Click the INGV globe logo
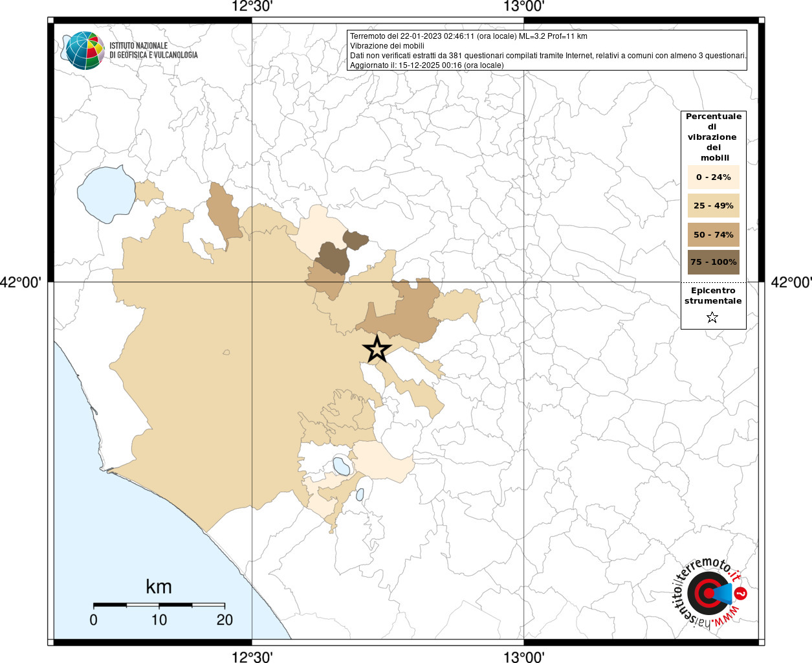This screenshot has height=663, width=812. tap(84, 50)
